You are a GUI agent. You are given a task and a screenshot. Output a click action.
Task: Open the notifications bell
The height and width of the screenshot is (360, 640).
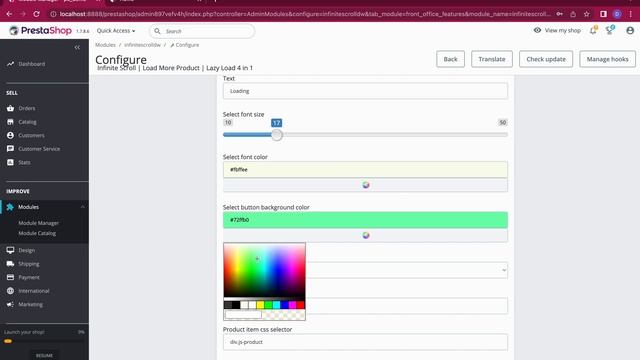tap(593, 30)
